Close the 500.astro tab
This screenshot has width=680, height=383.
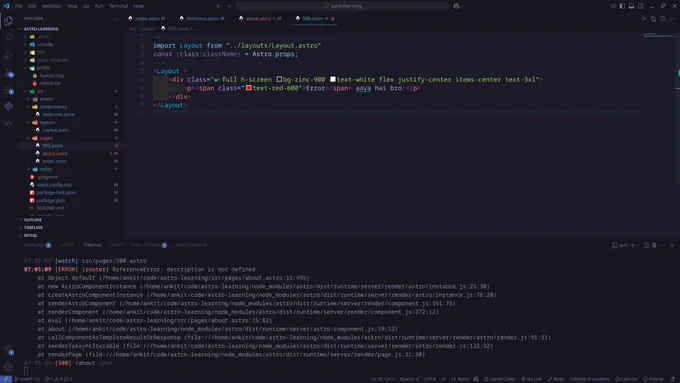tap(333, 19)
